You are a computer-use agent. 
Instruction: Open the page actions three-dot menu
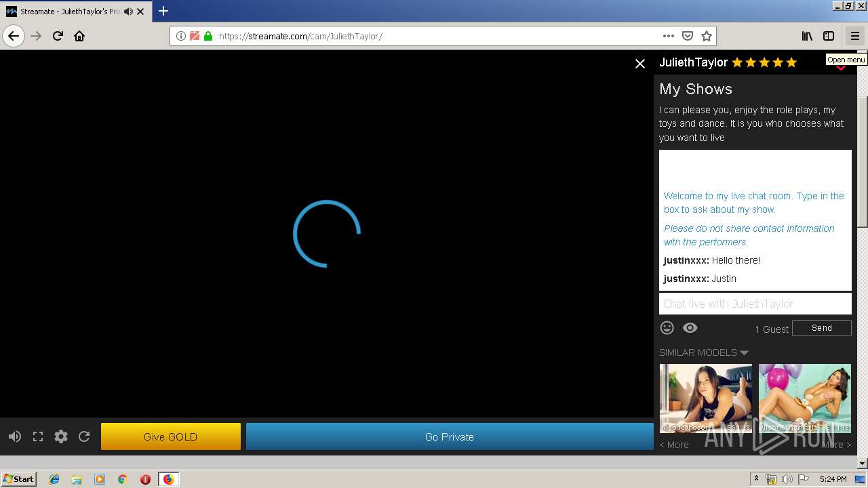[669, 36]
